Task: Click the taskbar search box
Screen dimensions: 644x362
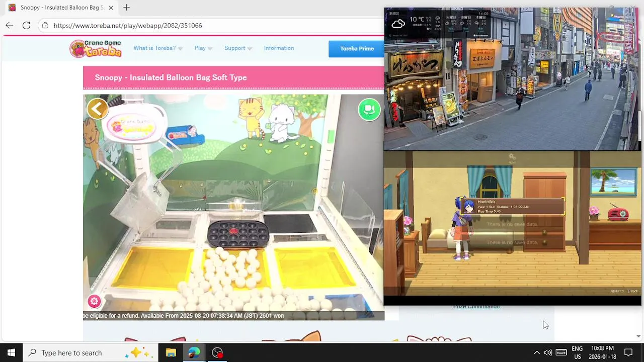Action: (x=91, y=352)
